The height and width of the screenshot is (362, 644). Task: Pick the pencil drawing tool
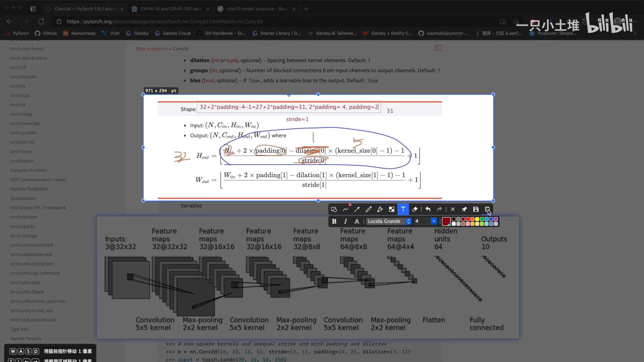(x=369, y=209)
